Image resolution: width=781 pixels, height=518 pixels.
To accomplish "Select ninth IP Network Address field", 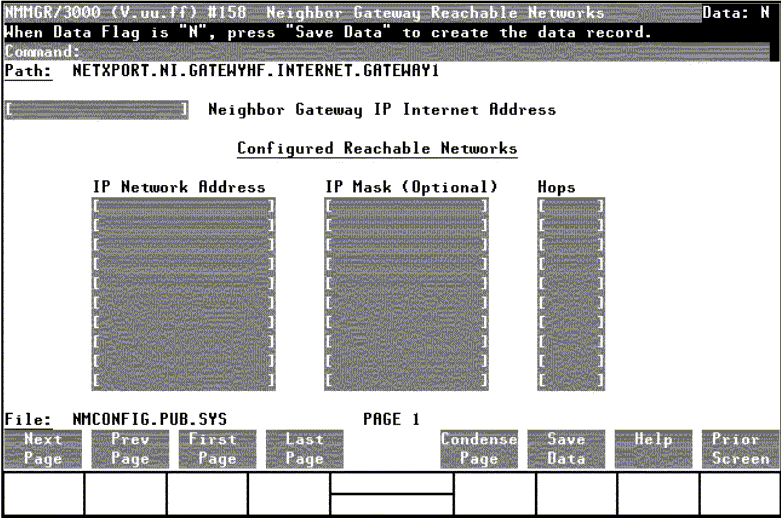I will pyautogui.click(x=184, y=361).
